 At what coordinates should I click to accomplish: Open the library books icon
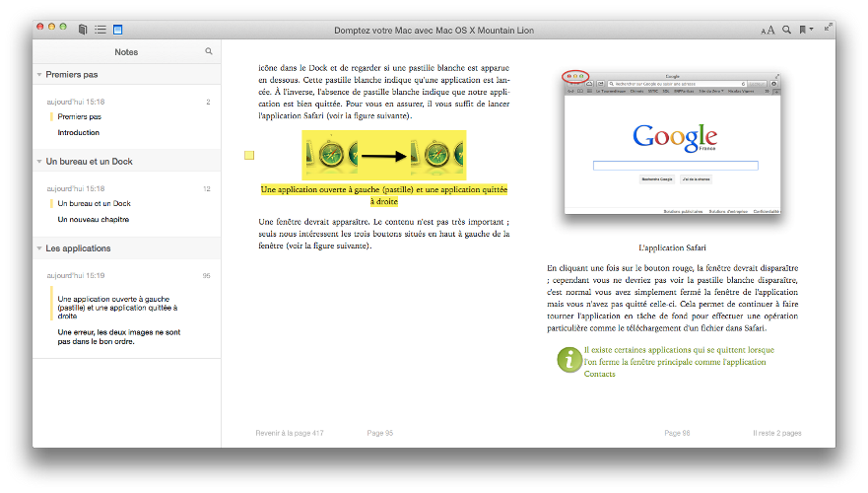tap(83, 30)
